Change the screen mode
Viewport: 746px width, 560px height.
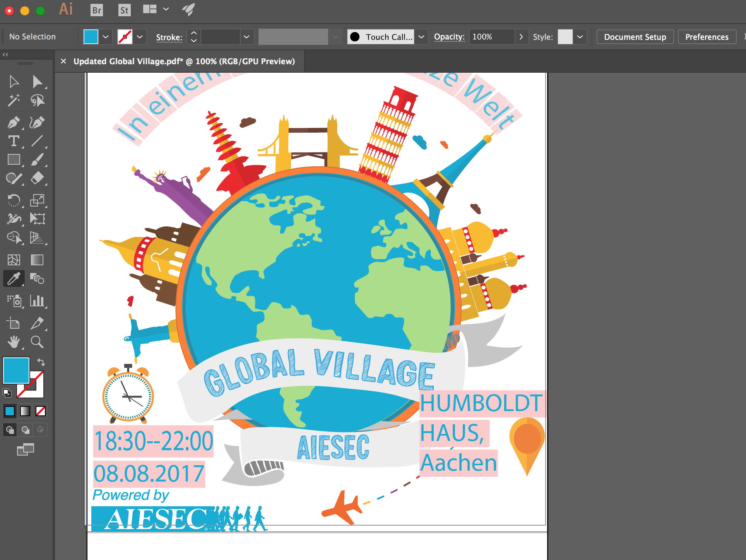(x=26, y=449)
